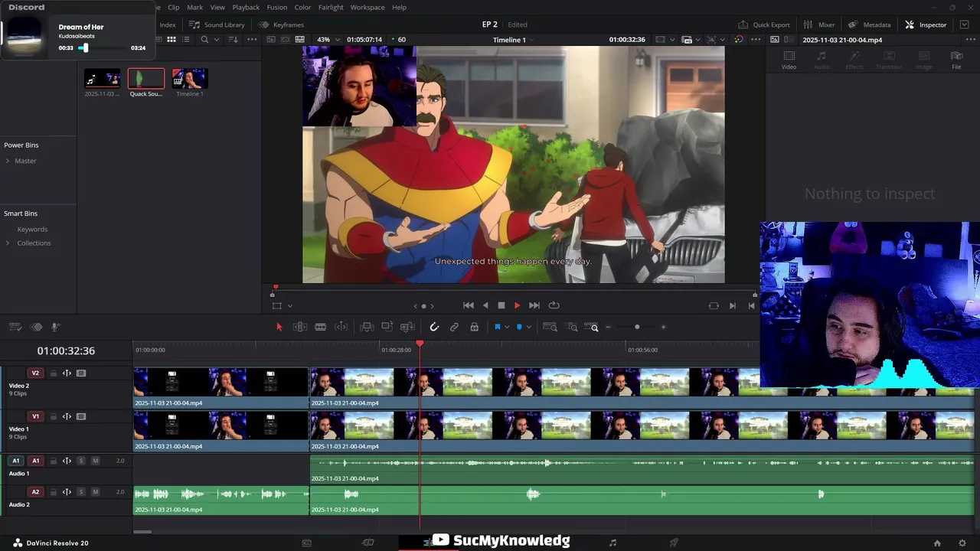Solo the Audio 2 track

pos(81,492)
